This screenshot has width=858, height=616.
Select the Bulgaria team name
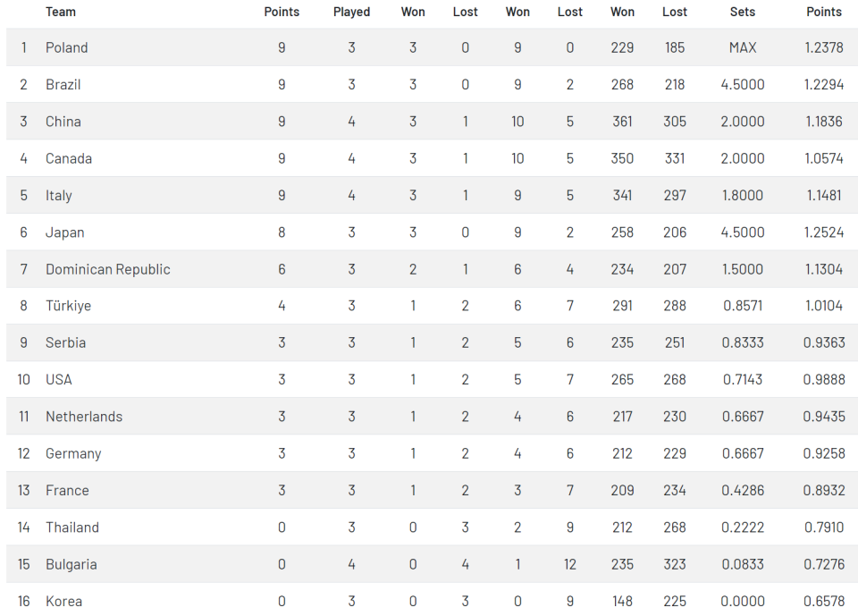(71, 564)
